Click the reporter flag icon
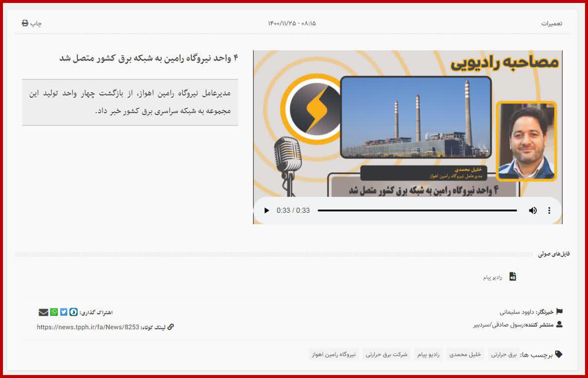Viewport: 588px width, 378px height. click(x=559, y=311)
